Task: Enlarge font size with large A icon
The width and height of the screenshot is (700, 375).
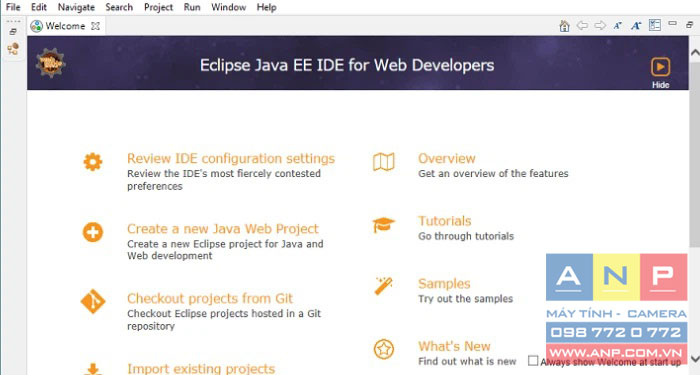Action: (x=636, y=26)
